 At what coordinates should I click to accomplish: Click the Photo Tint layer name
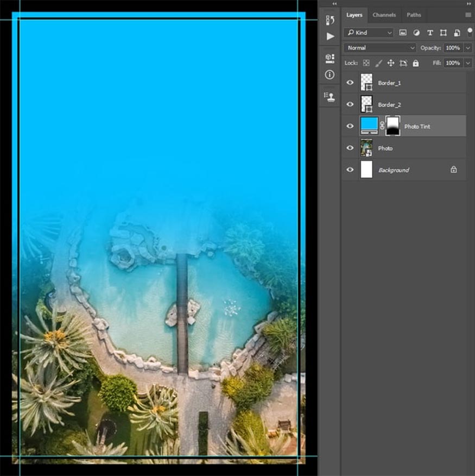417,127
